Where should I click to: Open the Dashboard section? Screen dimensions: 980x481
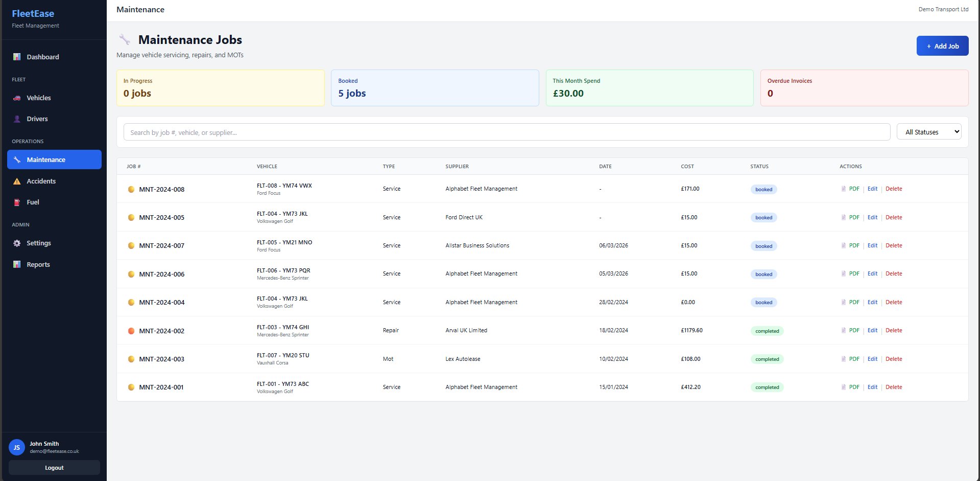[42, 57]
